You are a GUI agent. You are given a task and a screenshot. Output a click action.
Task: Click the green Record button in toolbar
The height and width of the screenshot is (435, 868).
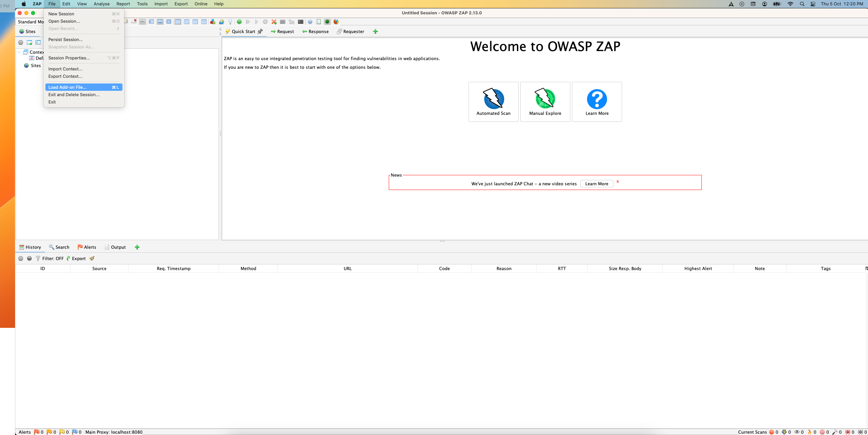tap(239, 22)
